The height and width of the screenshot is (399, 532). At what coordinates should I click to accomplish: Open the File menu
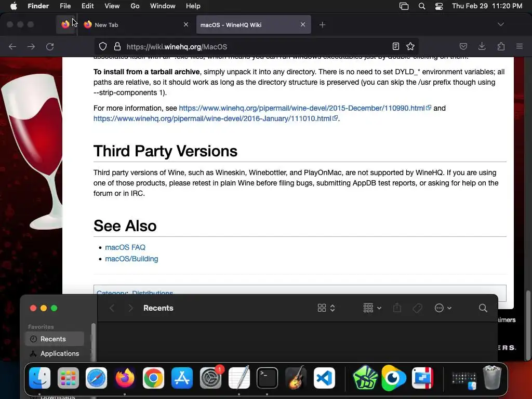[65, 6]
